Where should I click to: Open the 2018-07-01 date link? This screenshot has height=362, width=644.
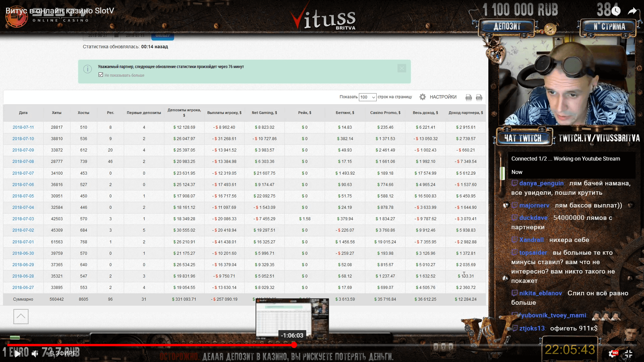23,242
